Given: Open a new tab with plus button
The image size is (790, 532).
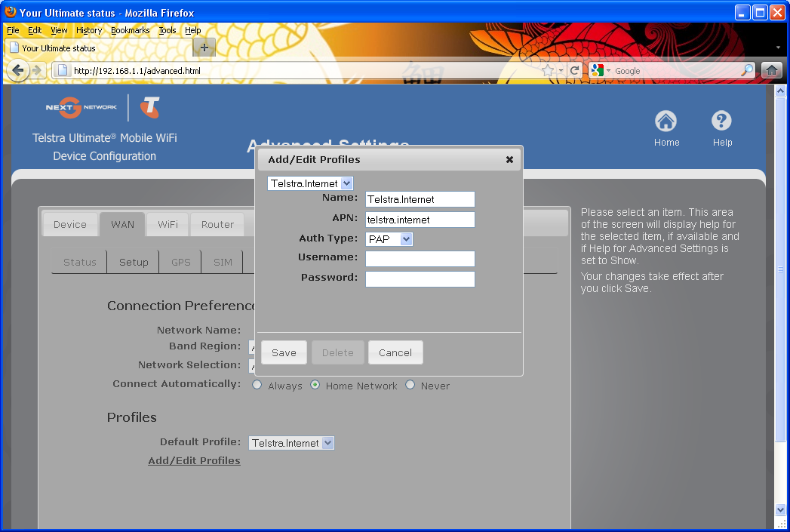Looking at the screenshot, I should [204, 48].
